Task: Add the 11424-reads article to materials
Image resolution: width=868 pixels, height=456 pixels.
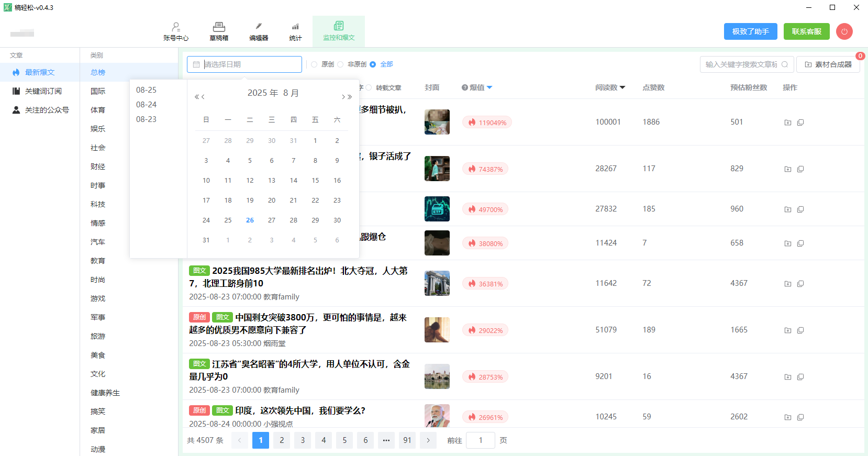Action: pyautogui.click(x=787, y=243)
